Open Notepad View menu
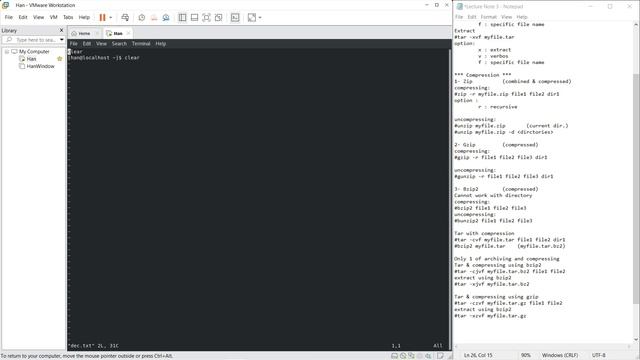This screenshot has height=360, width=640. click(507, 17)
